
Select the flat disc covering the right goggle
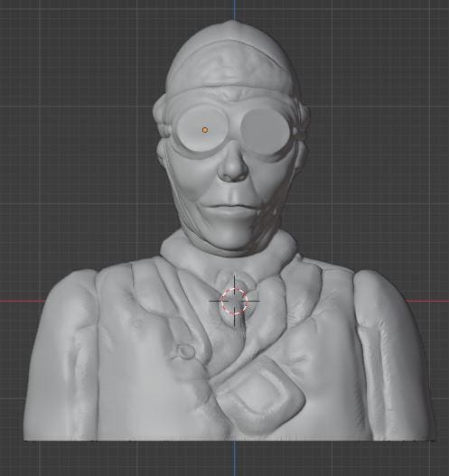coord(265,131)
